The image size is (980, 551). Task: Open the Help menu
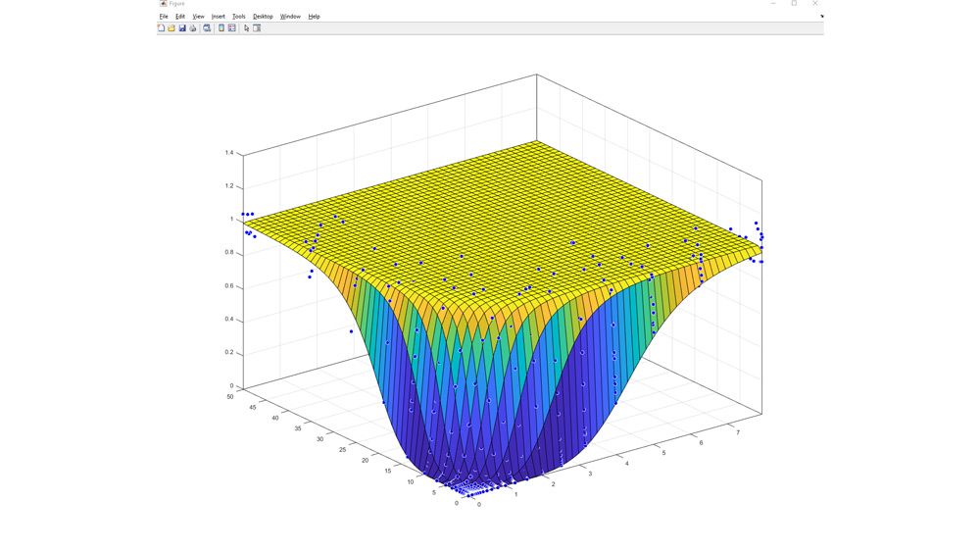pyautogui.click(x=314, y=17)
